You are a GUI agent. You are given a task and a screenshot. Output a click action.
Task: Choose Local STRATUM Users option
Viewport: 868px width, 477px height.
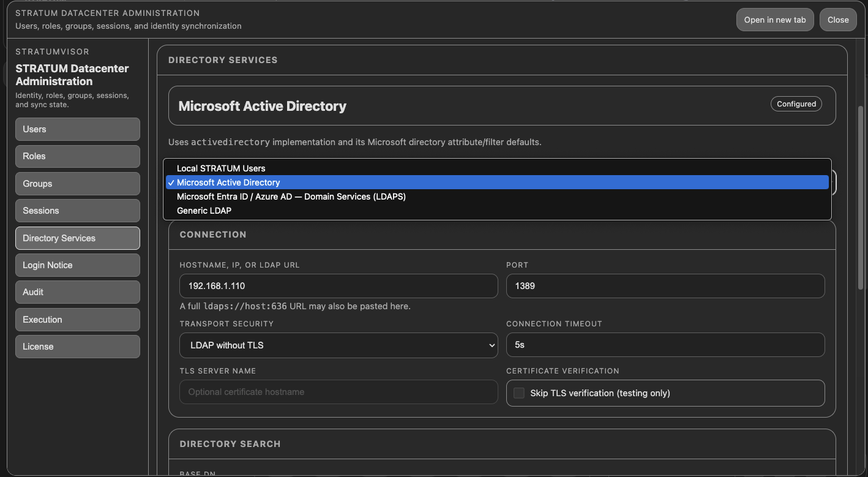click(x=497, y=168)
